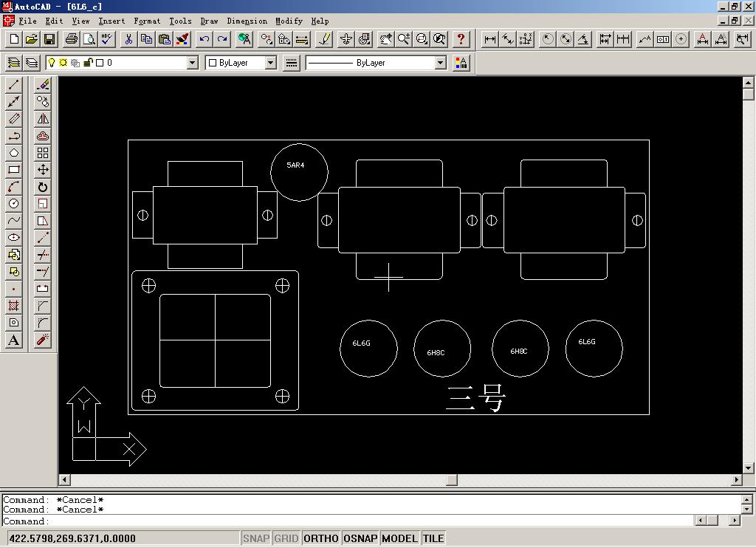Launch Browser with the globe icon
Image resolution: width=756 pixels, height=548 pixels.
point(245,39)
